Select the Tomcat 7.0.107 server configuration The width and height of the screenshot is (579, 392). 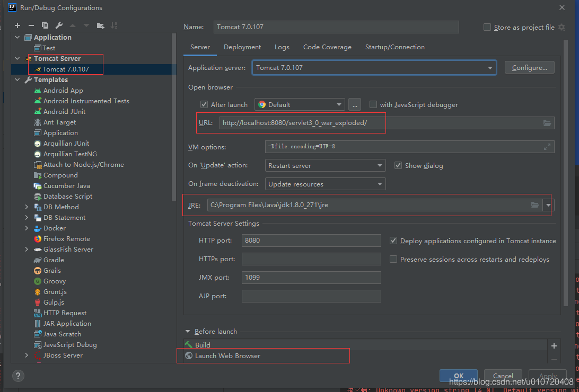66,69
